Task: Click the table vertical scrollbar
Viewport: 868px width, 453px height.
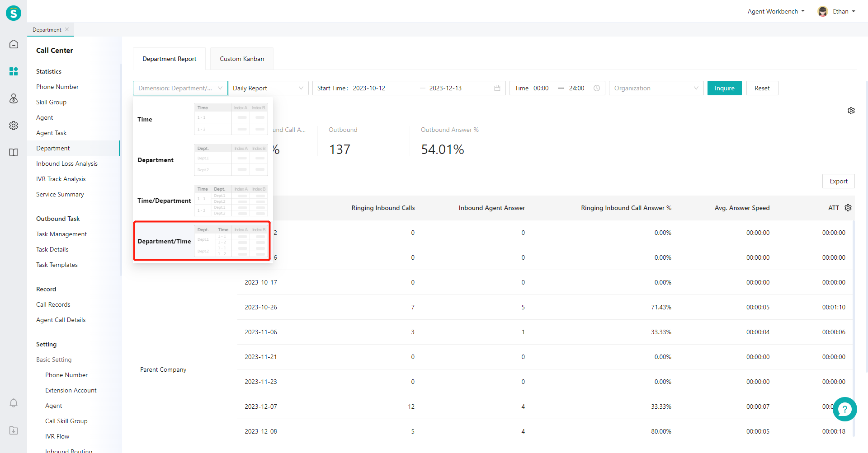Action: coord(854,328)
